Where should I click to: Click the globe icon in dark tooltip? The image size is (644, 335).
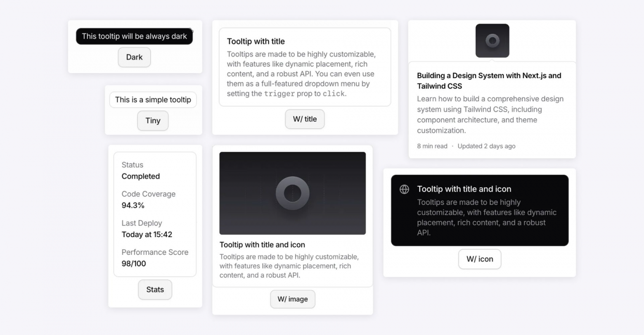coord(404,189)
